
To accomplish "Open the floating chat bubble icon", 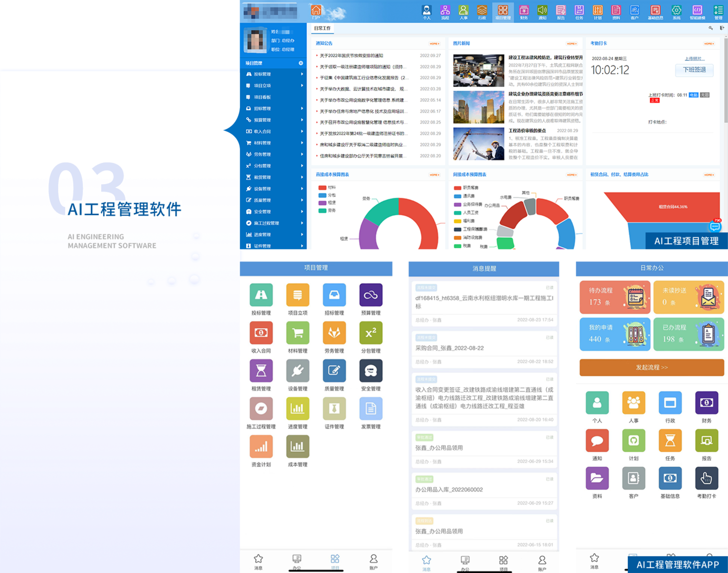I will point(715,227).
